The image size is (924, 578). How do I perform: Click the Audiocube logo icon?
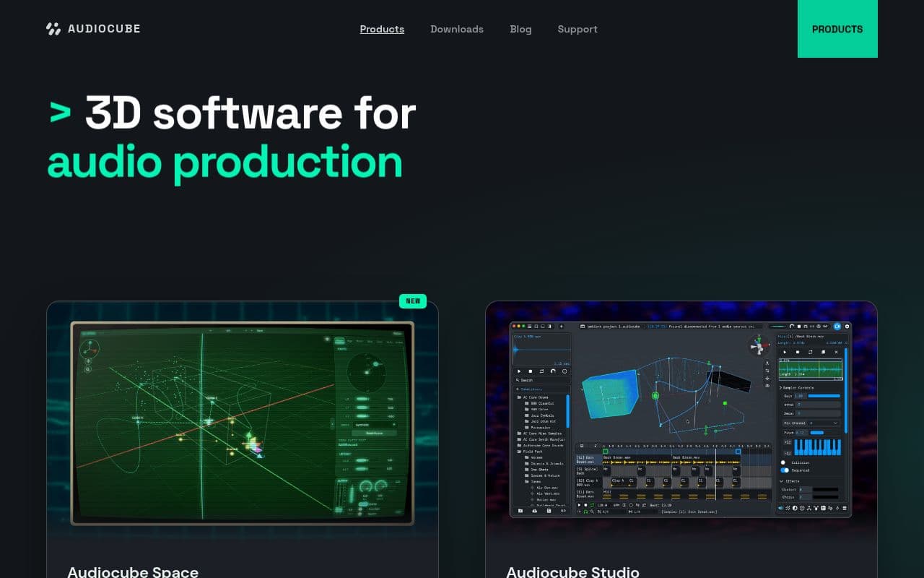click(x=53, y=29)
